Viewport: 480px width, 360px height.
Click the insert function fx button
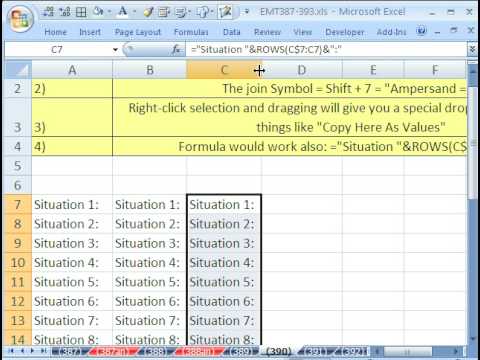click(176, 50)
